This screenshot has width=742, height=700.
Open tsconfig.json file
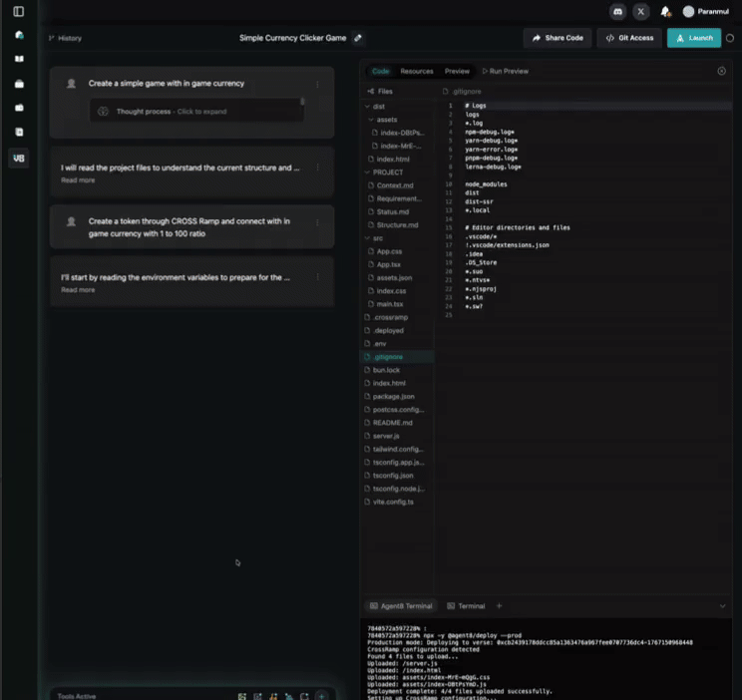point(393,476)
